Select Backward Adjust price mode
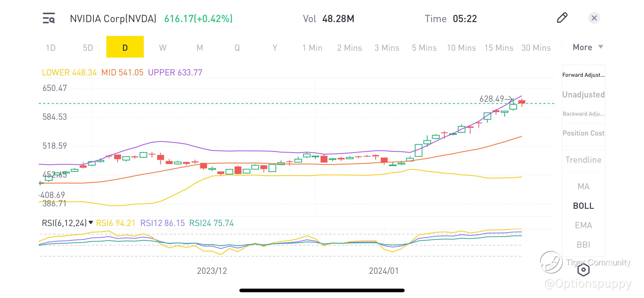This screenshot has height=298, width=644. [583, 114]
